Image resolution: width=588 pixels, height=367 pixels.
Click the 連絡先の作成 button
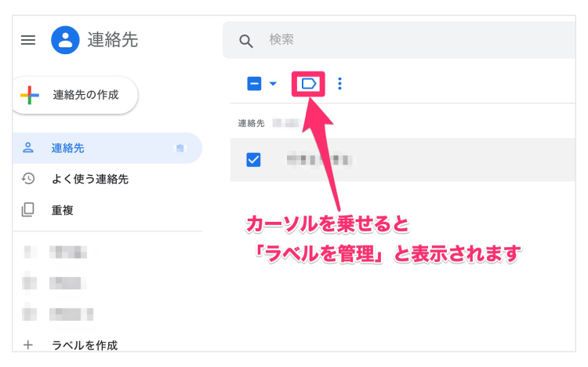[75, 95]
